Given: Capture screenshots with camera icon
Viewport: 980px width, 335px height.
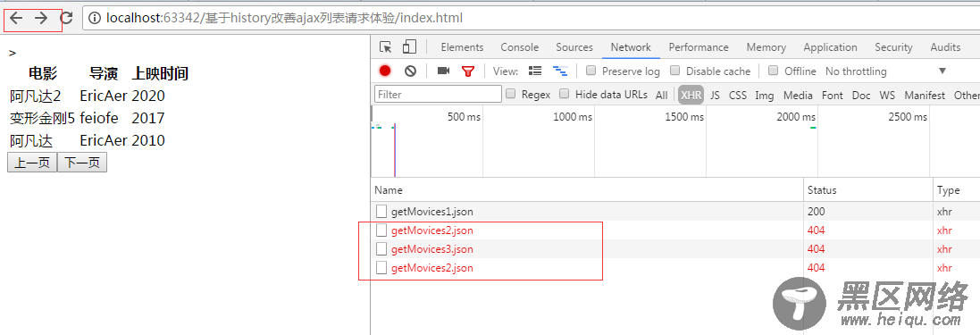Looking at the screenshot, I should (x=443, y=71).
